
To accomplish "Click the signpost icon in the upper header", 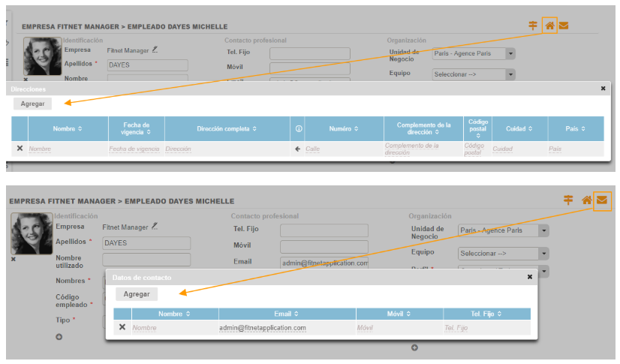I will (x=533, y=26).
